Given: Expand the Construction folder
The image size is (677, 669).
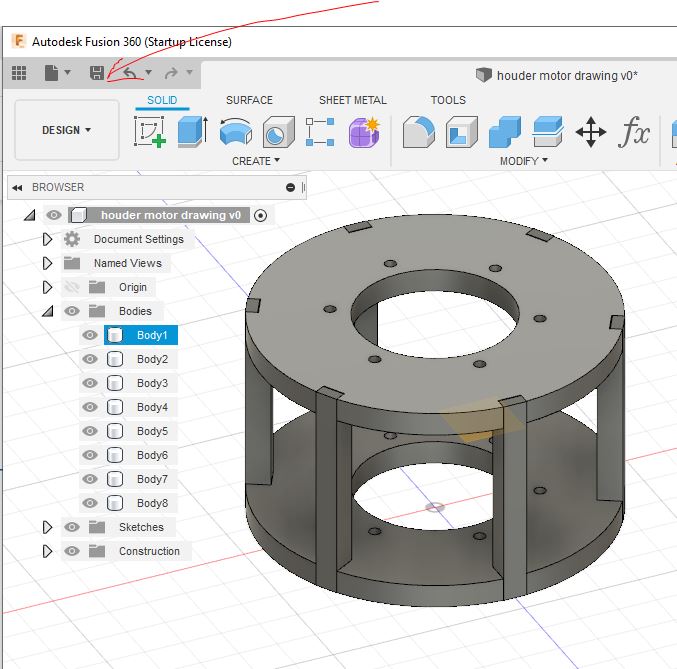Looking at the screenshot, I should (x=47, y=551).
